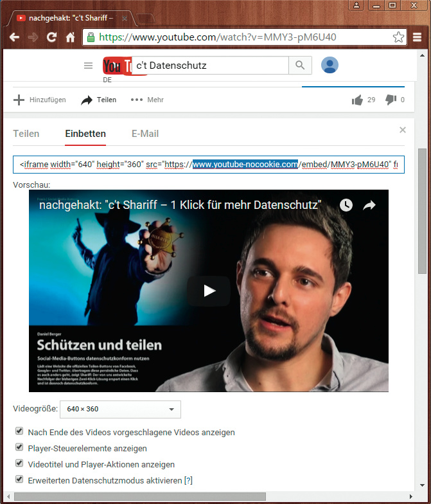This screenshot has height=504, width=431.
Task: Open the blue account avatar
Action: pos(330,65)
